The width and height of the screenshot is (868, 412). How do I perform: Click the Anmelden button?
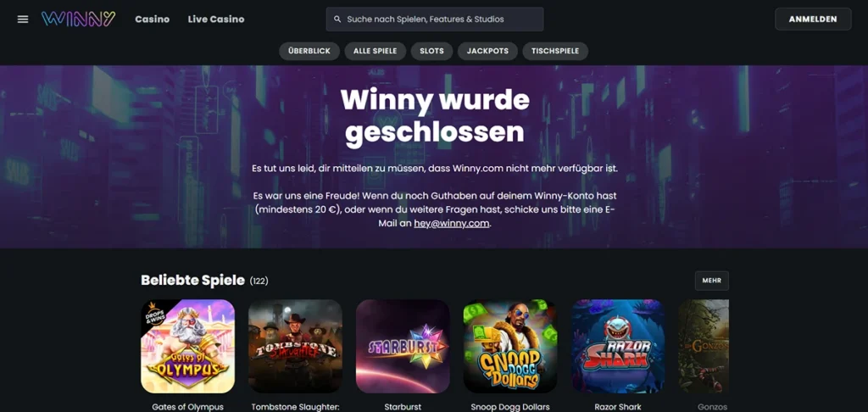tap(813, 19)
